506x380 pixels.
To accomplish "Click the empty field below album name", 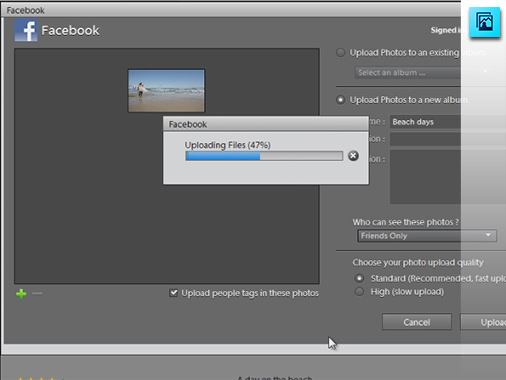I will point(448,139).
